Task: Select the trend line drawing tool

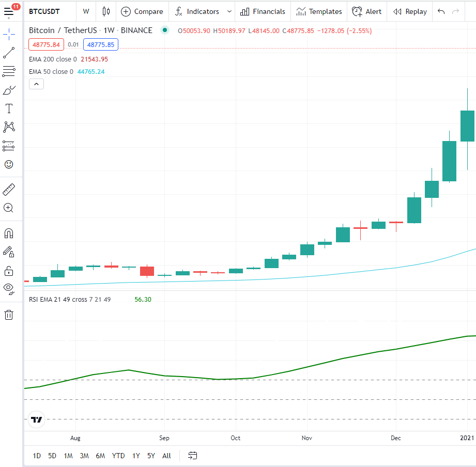Action: 9,53
